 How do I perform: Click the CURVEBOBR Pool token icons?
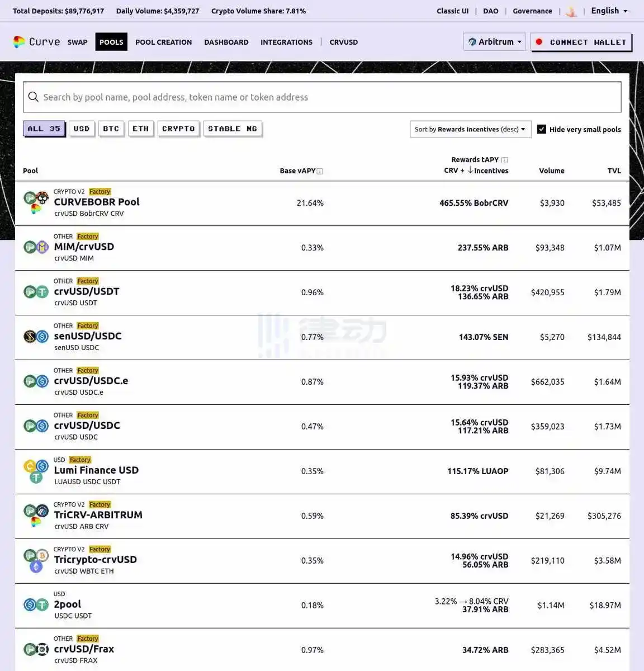[x=36, y=202]
